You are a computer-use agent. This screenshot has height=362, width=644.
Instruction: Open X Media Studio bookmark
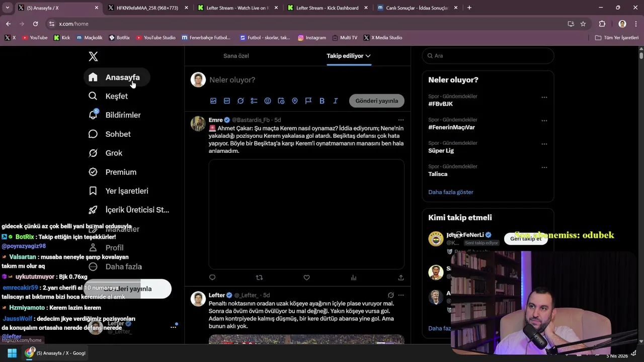[x=382, y=38]
